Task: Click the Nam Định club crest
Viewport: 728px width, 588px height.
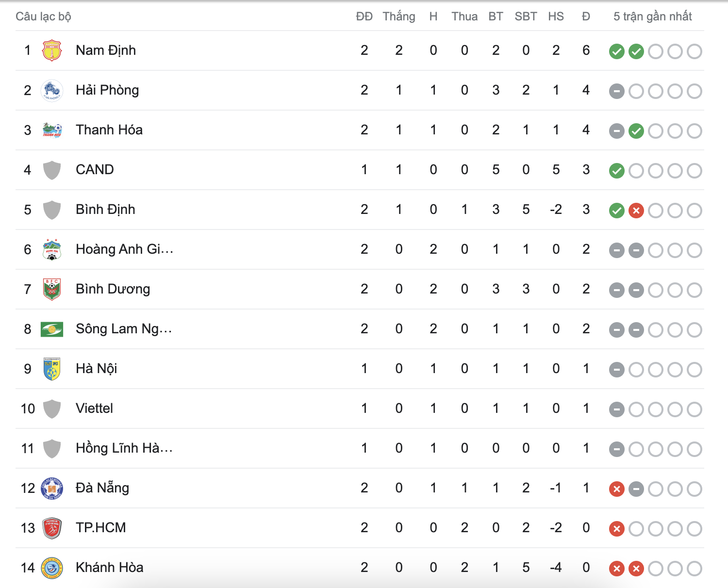Action: (x=51, y=50)
